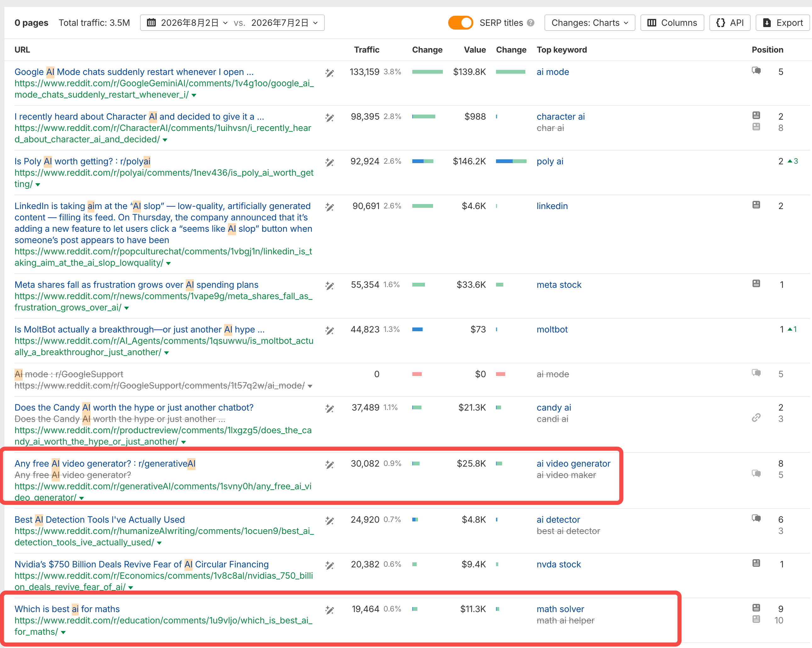Click the 'character ai' keyword link
This screenshot has height=648, width=812.
pos(561,117)
